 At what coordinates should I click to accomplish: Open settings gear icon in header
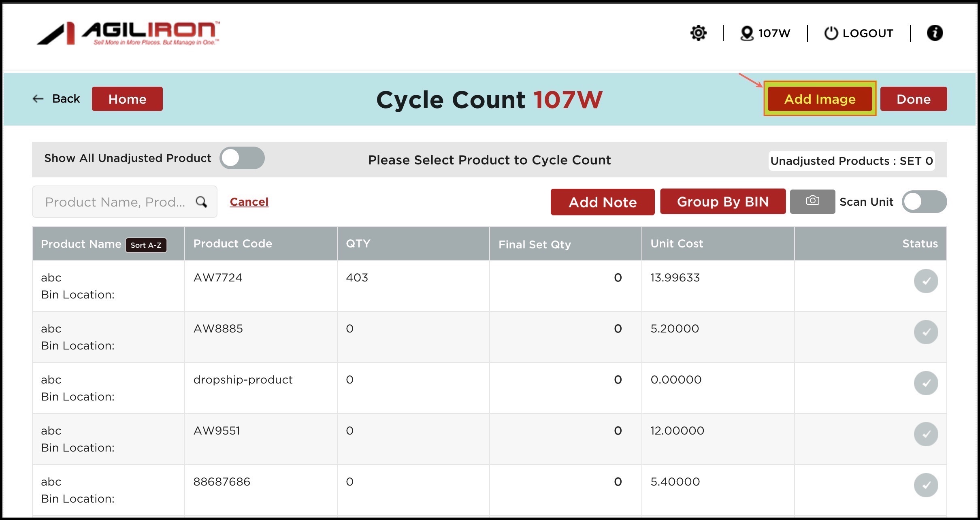point(698,33)
